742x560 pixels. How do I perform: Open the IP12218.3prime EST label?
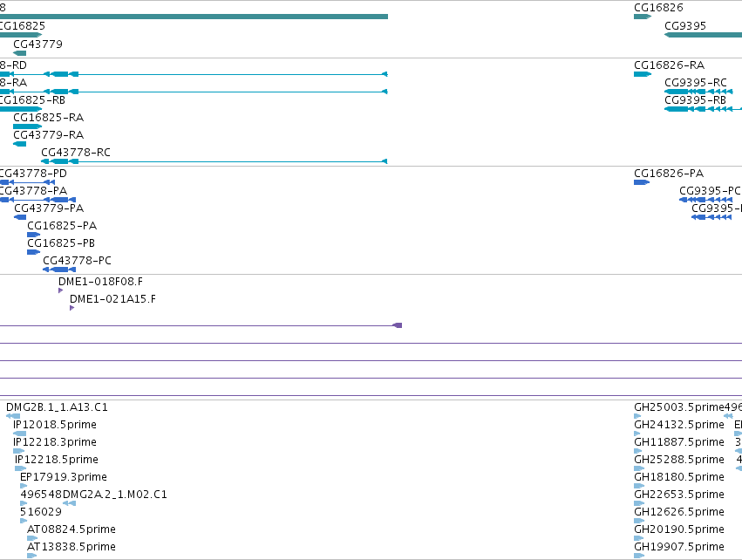55,442
